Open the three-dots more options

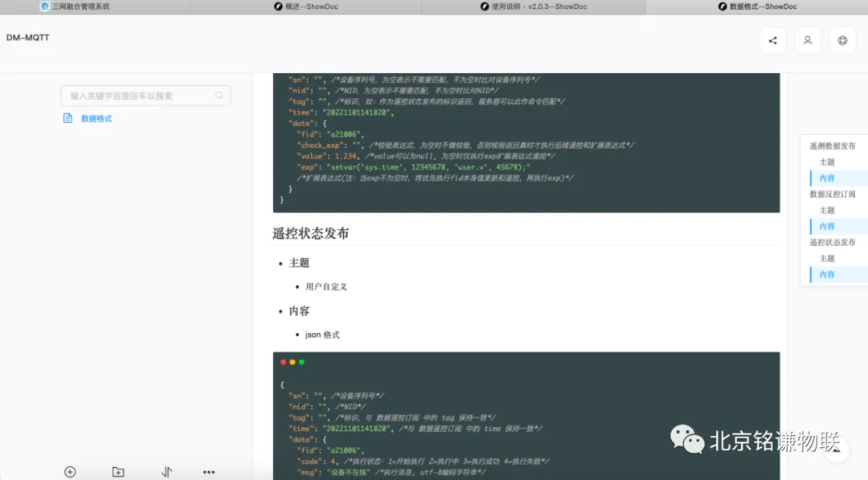209,472
